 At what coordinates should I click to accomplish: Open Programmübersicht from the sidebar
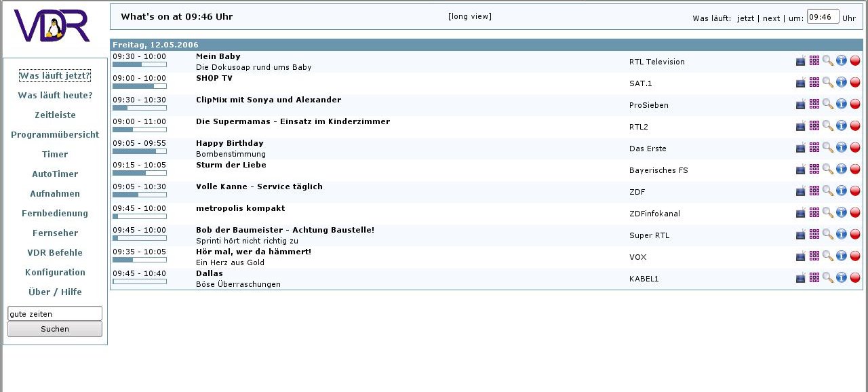click(55, 134)
